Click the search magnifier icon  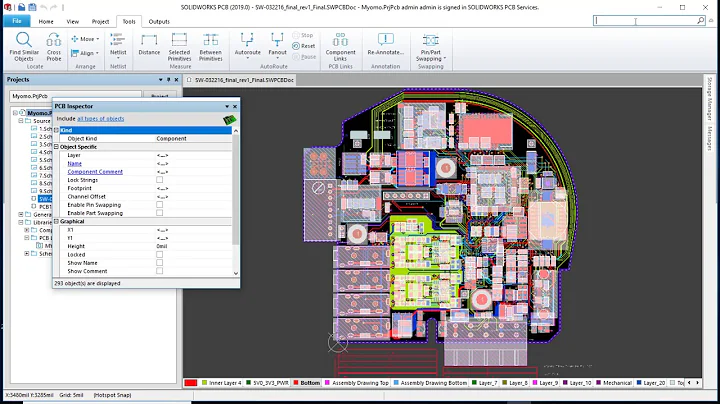[x=700, y=20]
